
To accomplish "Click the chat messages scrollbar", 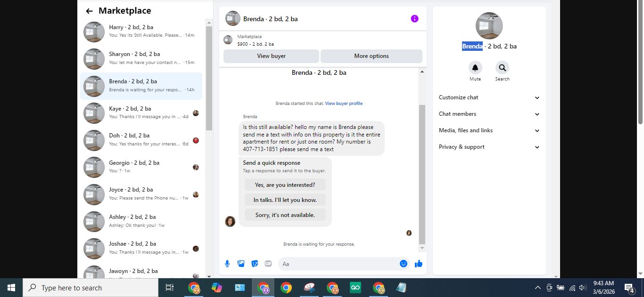I will 422,174.
